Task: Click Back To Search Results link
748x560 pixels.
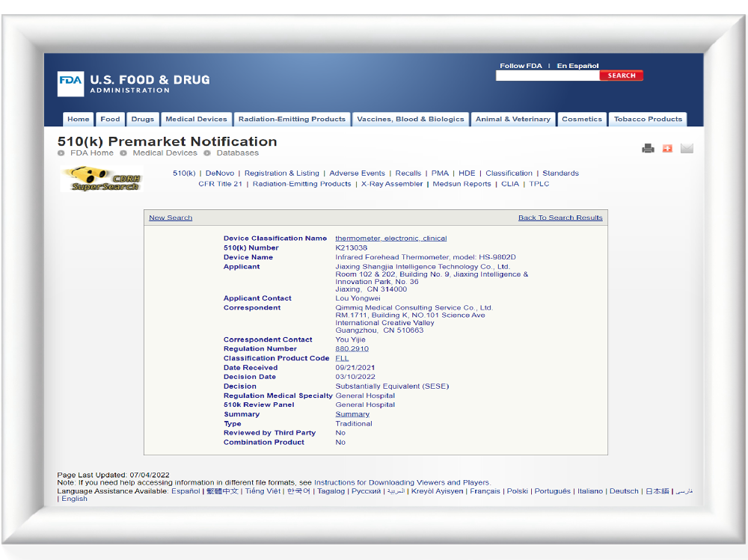Action: [560, 218]
